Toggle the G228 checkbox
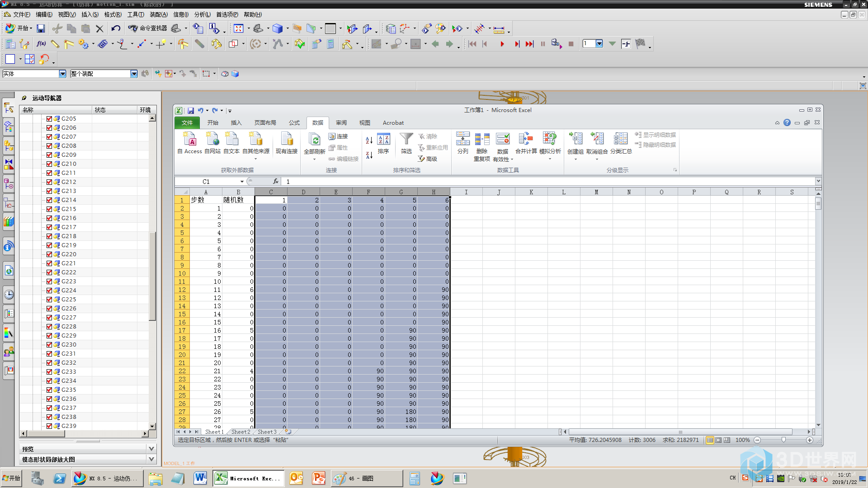The image size is (868, 488). coord(49,327)
